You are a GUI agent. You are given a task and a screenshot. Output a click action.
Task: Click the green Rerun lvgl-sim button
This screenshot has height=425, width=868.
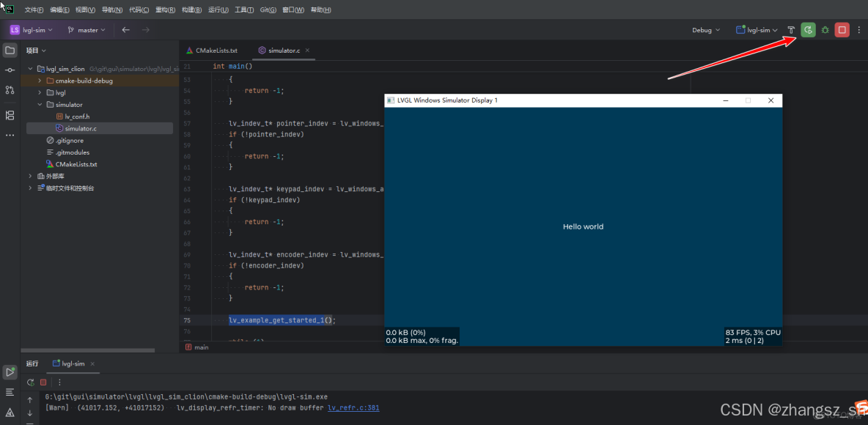(808, 30)
